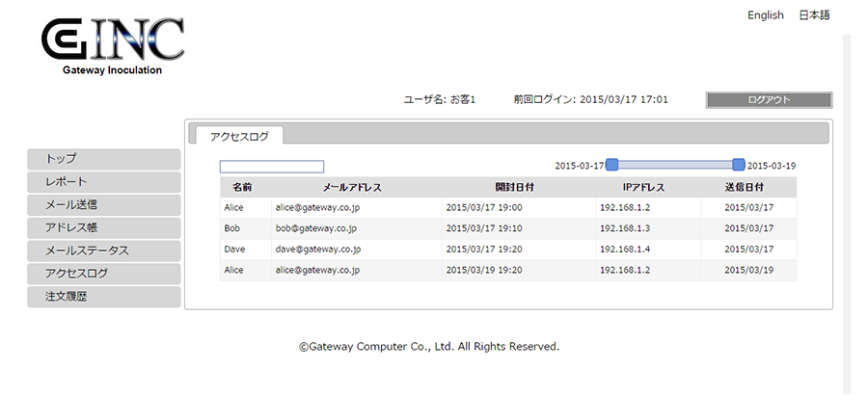Sort by the メールアドレス column header
This screenshot has height=395, width=868.
pyautogui.click(x=354, y=187)
